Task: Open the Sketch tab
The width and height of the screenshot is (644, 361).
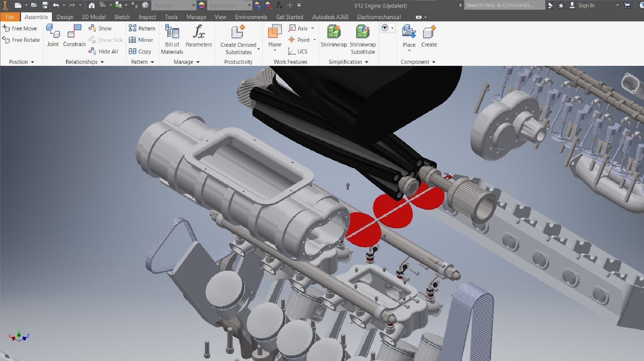Action: click(122, 17)
